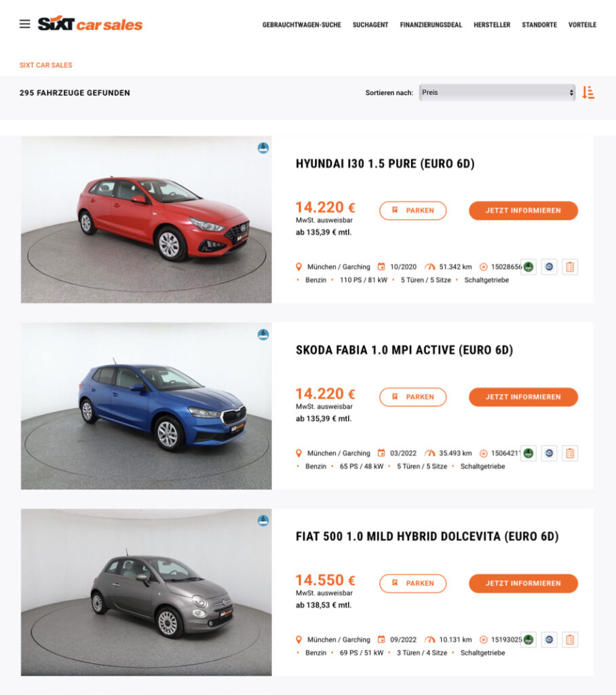Click the blue seal icon for Skoda Fabia
The width and height of the screenshot is (616, 695).
click(549, 453)
